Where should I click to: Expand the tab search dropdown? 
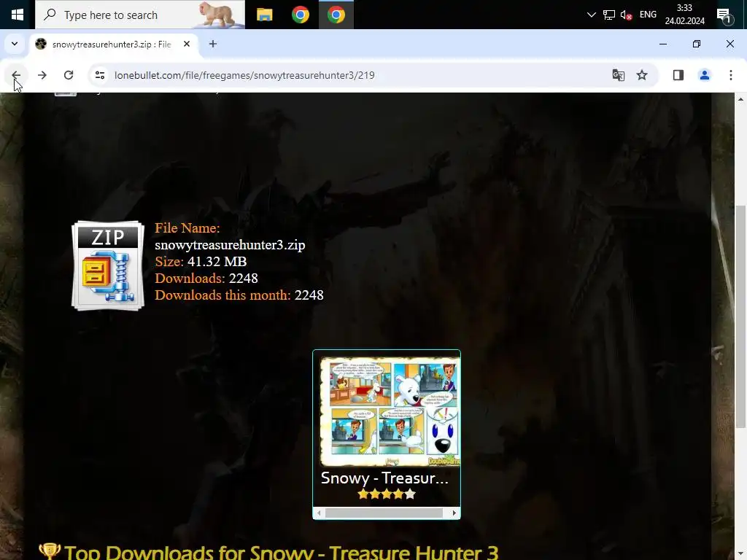tap(15, 44)
